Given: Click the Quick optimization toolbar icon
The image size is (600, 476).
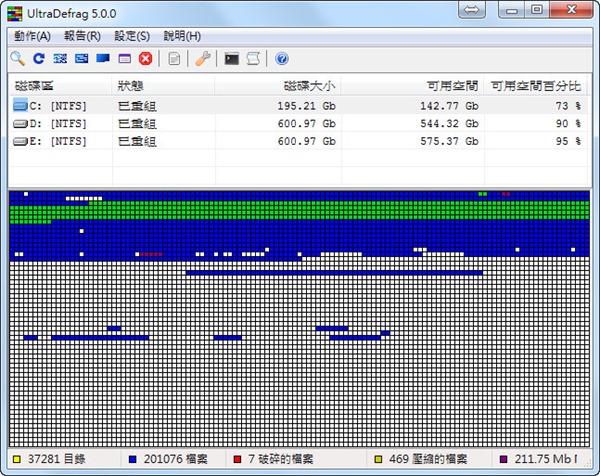Looking at the screenshot, I should click(x=81, y=59).
